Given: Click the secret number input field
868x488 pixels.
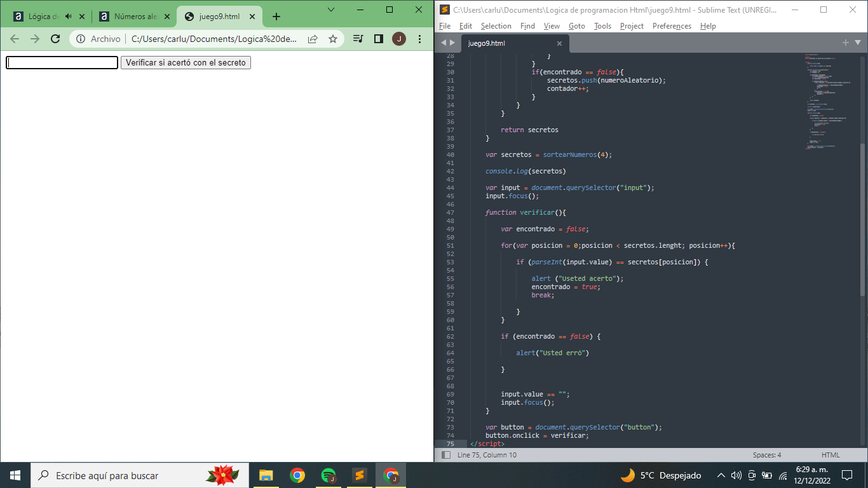Looking at the screenshot, I should pyautogui.click(x=62, y=62).
